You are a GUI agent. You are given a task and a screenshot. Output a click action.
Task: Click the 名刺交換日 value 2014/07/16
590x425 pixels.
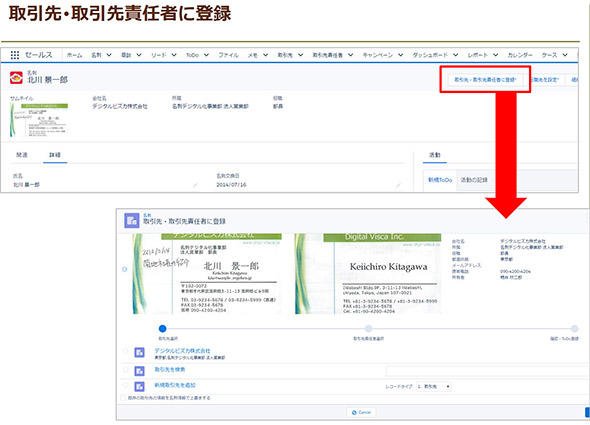231,185
